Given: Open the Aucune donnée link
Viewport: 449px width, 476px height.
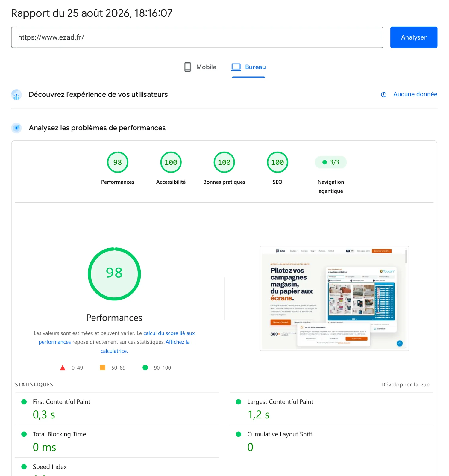Looking at the screenshot, I should tap(415, 94).
